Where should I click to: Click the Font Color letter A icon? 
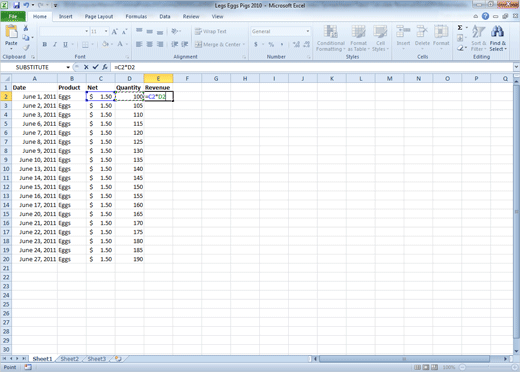(x=120, y=44)
